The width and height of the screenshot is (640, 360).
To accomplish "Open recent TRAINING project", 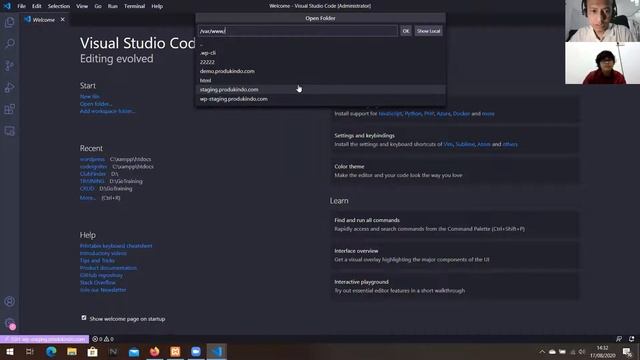I will click(92, 181).
